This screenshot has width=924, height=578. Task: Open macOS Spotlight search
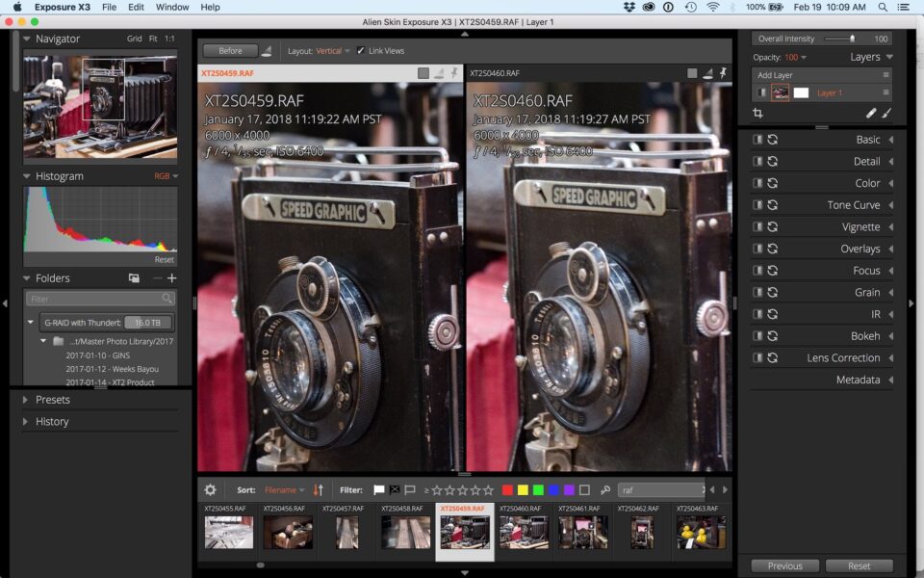coord(883,7)
